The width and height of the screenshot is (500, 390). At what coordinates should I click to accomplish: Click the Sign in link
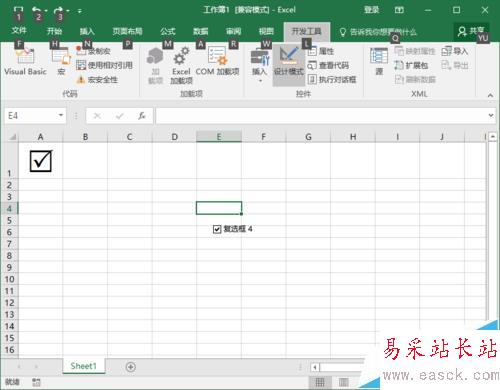371,10
